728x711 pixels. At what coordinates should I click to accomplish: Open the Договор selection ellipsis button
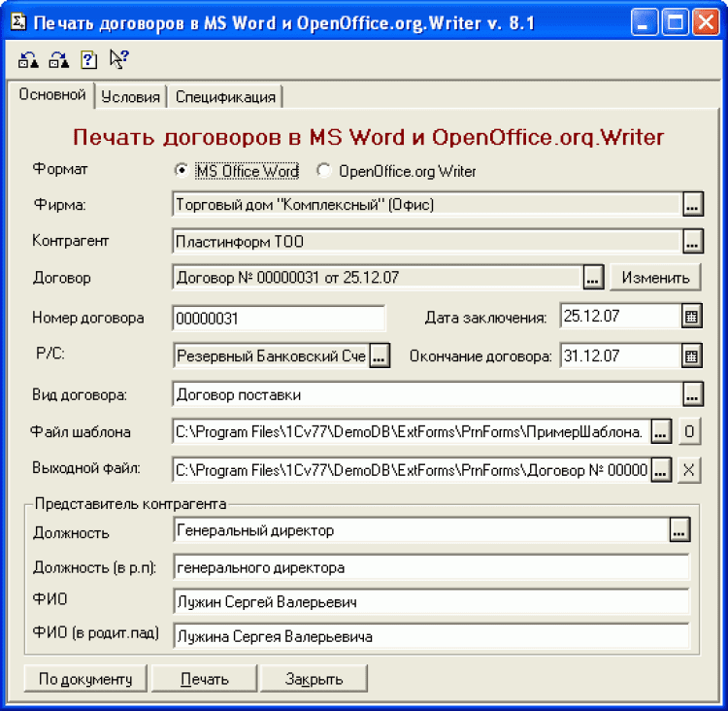coord(593,278)
